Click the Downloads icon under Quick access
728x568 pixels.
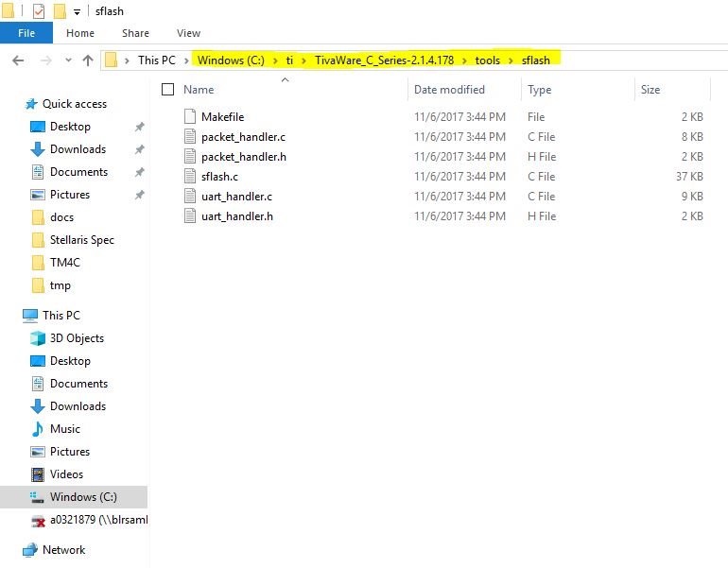coord(38,149)
